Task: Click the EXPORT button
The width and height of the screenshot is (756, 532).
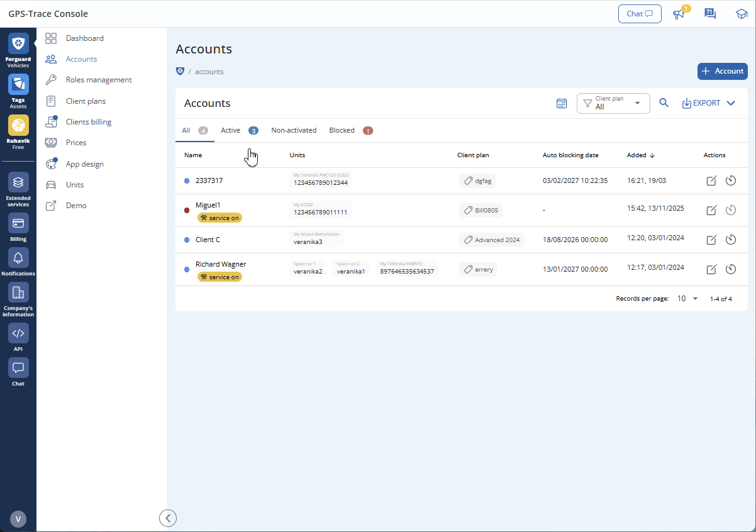Action: (701, 103)
